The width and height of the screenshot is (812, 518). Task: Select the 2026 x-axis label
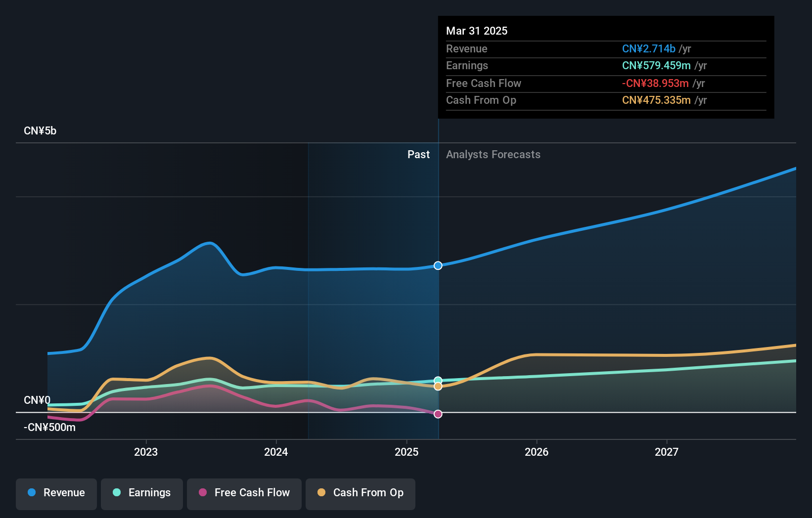tap(537, 452)
